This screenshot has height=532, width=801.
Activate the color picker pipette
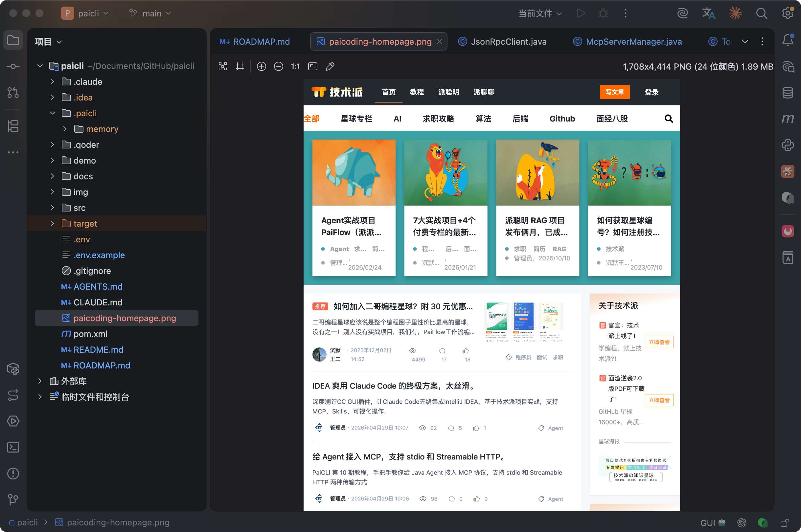(x=330, y=66)
